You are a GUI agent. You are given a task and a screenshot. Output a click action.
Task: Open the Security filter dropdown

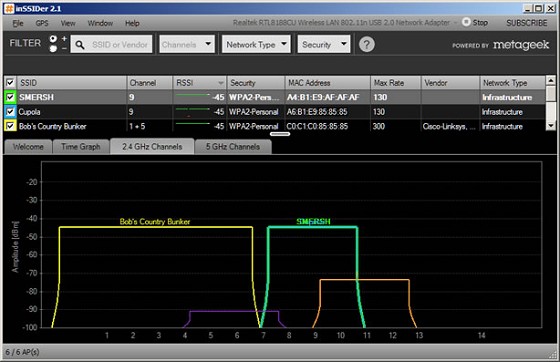pos(324,44)
